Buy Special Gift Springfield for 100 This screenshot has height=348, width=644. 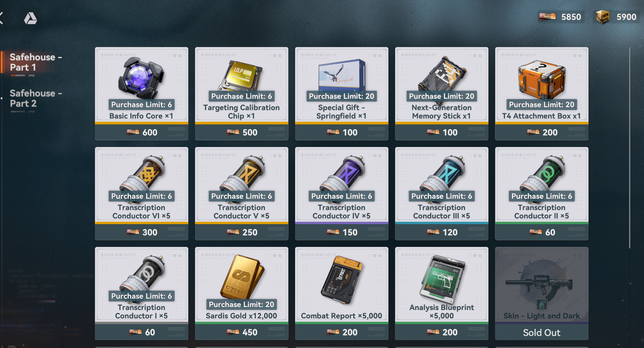click(x=342, y=132)
